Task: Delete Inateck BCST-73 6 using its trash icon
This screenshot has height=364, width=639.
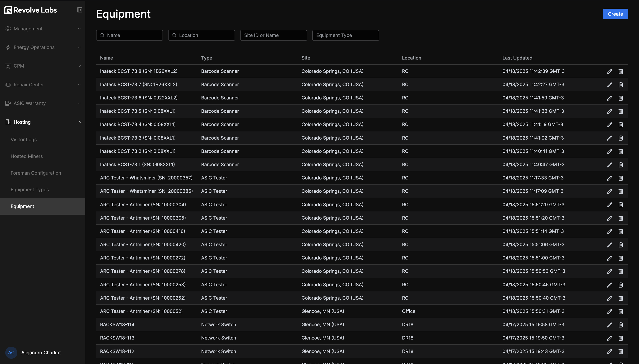Action: tap(620, 98)
